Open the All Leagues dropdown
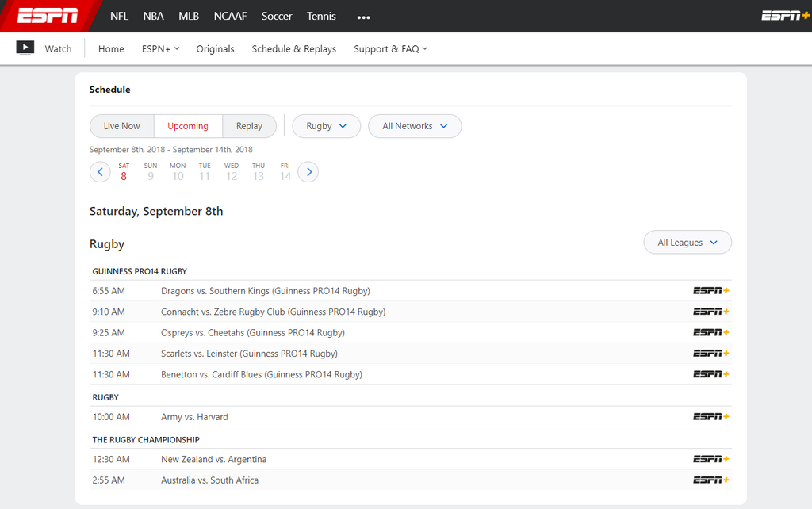The image size is (812, 509). click(688, 243)
